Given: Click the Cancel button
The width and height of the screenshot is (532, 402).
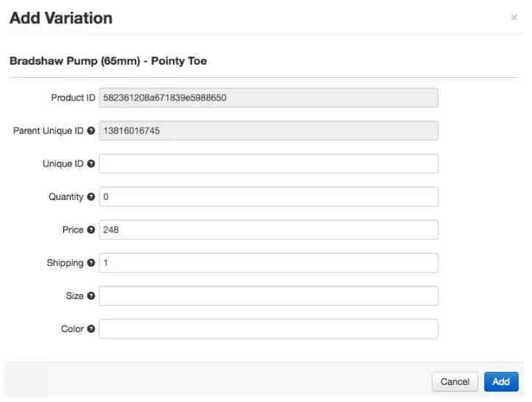Looking at the screenshot, I should [455, 381].
